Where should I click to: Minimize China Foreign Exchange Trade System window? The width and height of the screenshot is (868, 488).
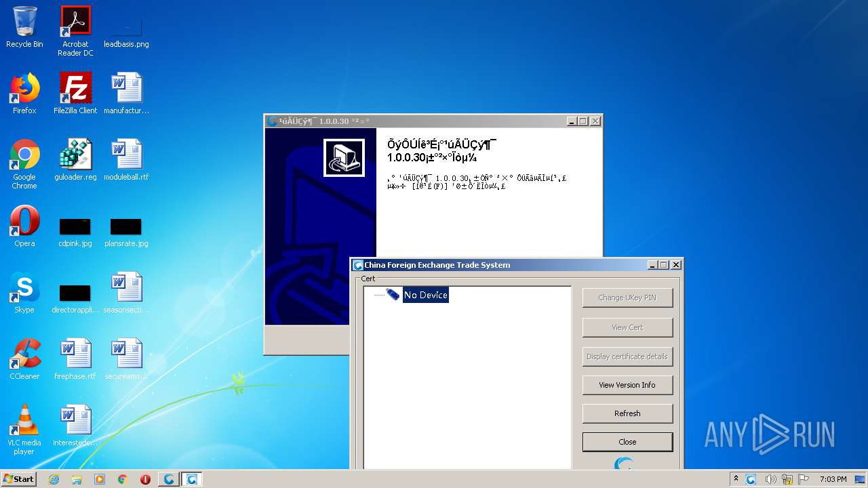coord(652,265)
